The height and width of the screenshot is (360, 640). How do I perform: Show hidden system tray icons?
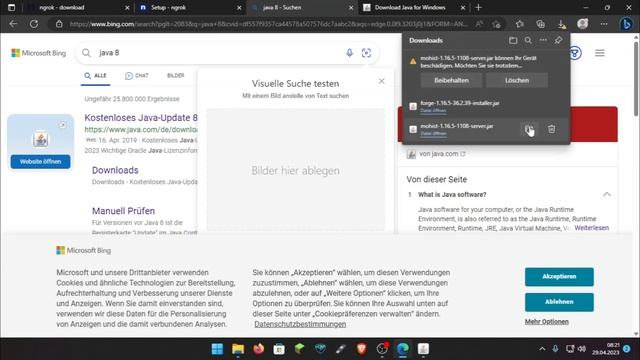pyautogui.click(x=542, y=349)
